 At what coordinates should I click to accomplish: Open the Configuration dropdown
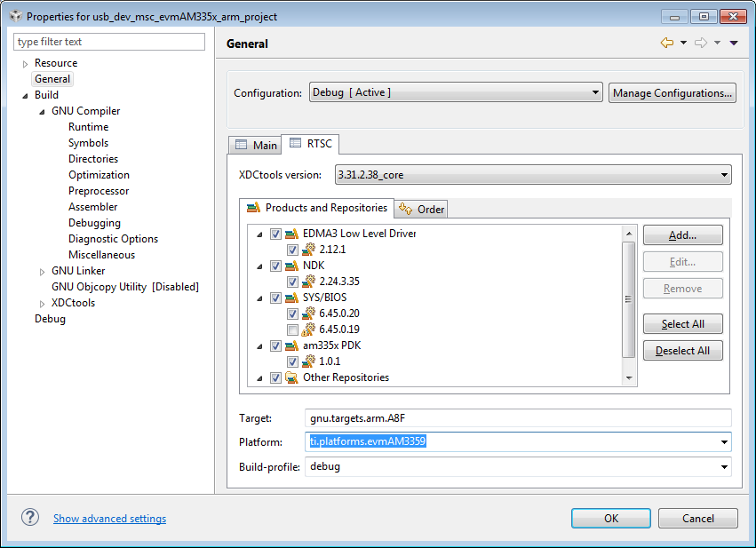point(456,92)
